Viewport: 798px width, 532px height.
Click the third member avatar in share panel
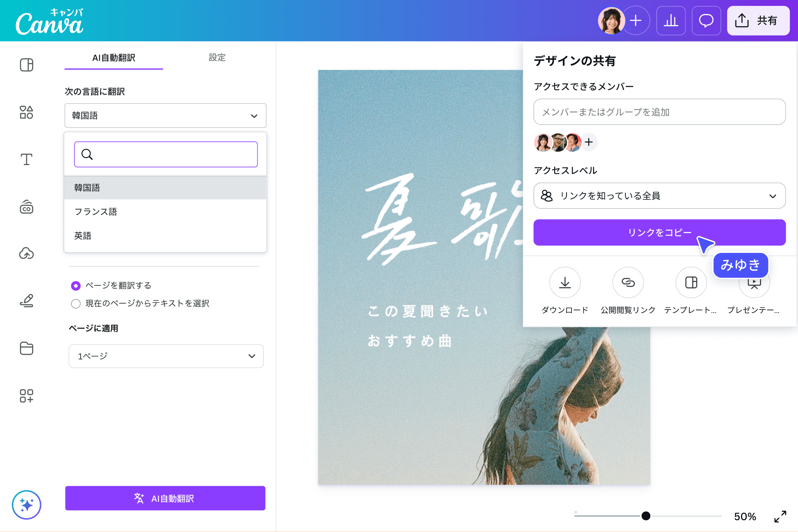pos(573,142)
